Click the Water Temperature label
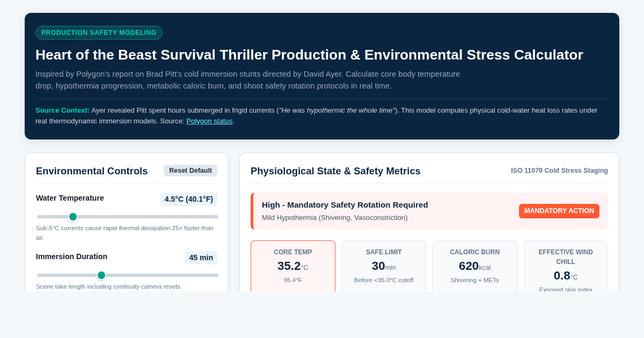The image size is (644, 338). (70, 198)
